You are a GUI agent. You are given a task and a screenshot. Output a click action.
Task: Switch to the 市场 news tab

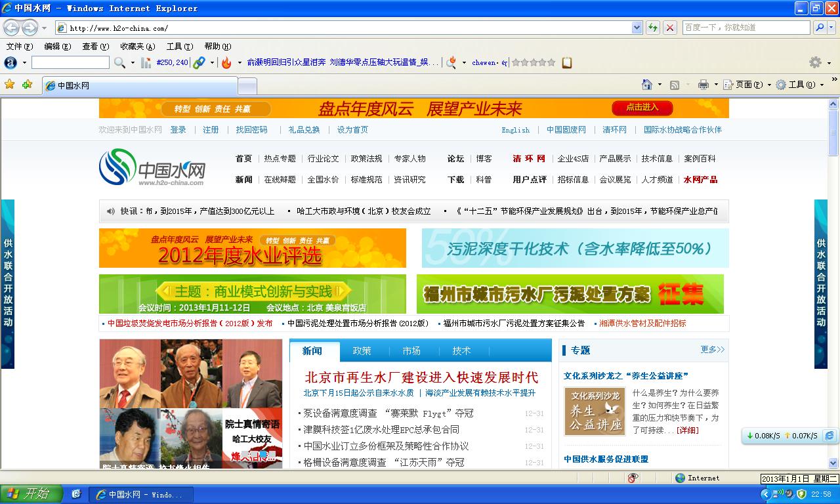(x=412, y=351)
